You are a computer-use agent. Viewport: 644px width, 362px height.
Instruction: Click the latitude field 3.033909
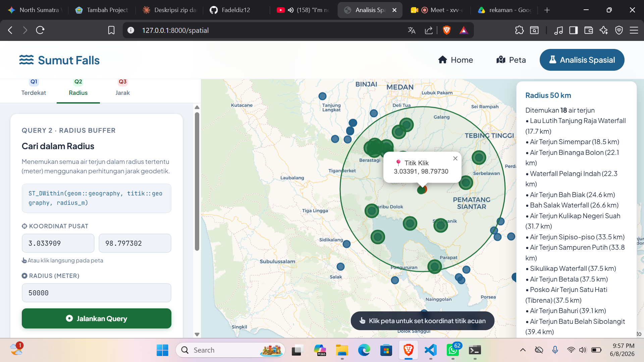[58, 243]
